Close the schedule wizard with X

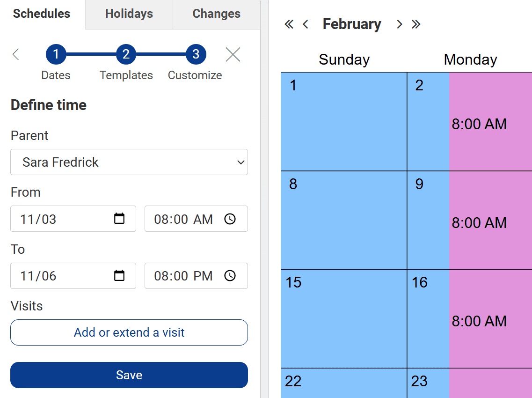pos(233,55)
